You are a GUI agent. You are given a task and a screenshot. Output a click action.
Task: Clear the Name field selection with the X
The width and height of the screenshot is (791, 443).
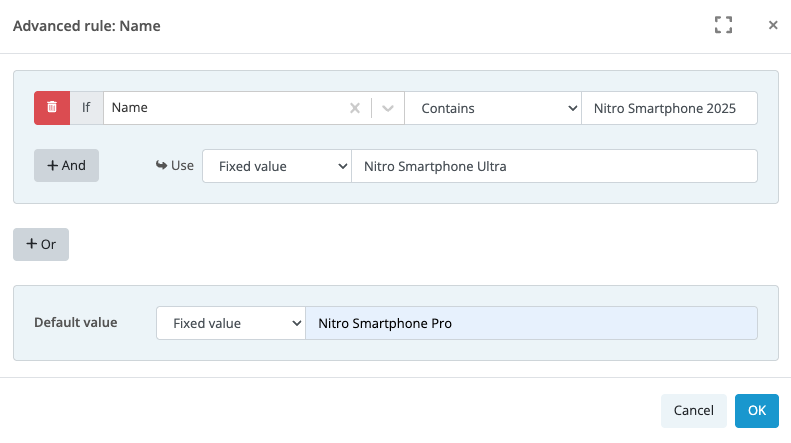click(355, 108)
